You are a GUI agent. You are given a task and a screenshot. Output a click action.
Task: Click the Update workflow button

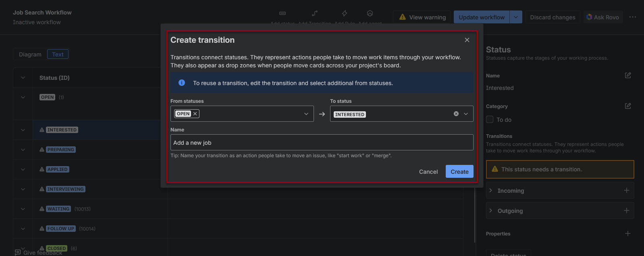pyautogui.click(x=482, y=17)
